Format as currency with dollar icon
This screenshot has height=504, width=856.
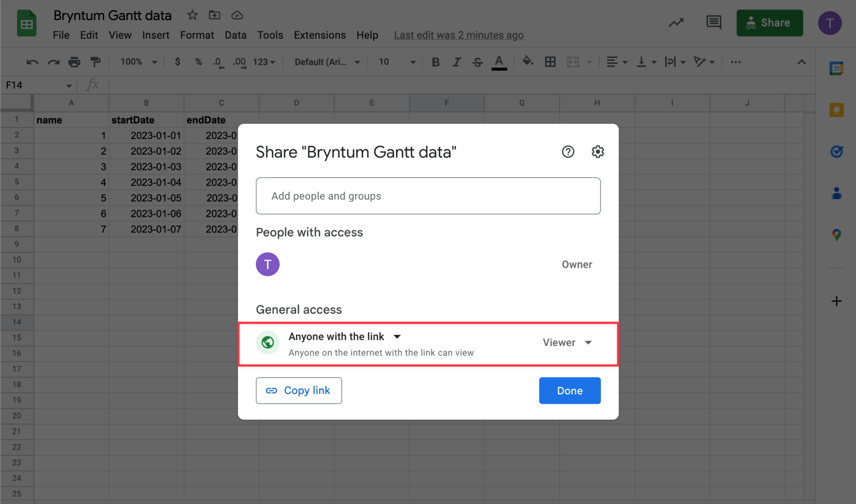tap(178, 62)
